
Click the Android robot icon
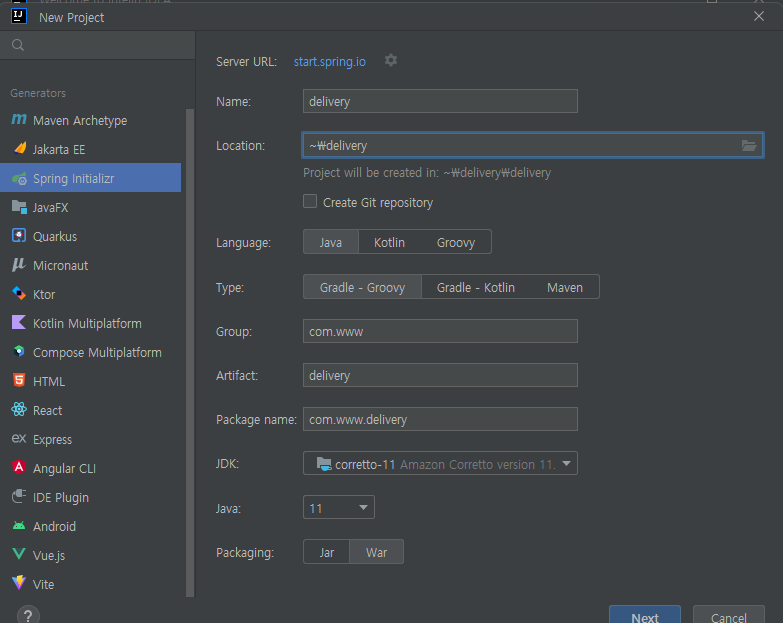point(19,526)
